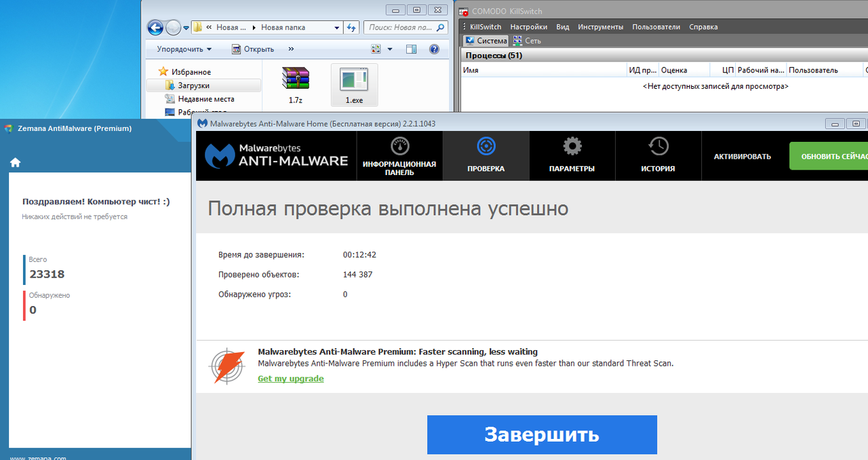Refresh the Explorer folder view

pyautogui.click(x=351, y=28)
